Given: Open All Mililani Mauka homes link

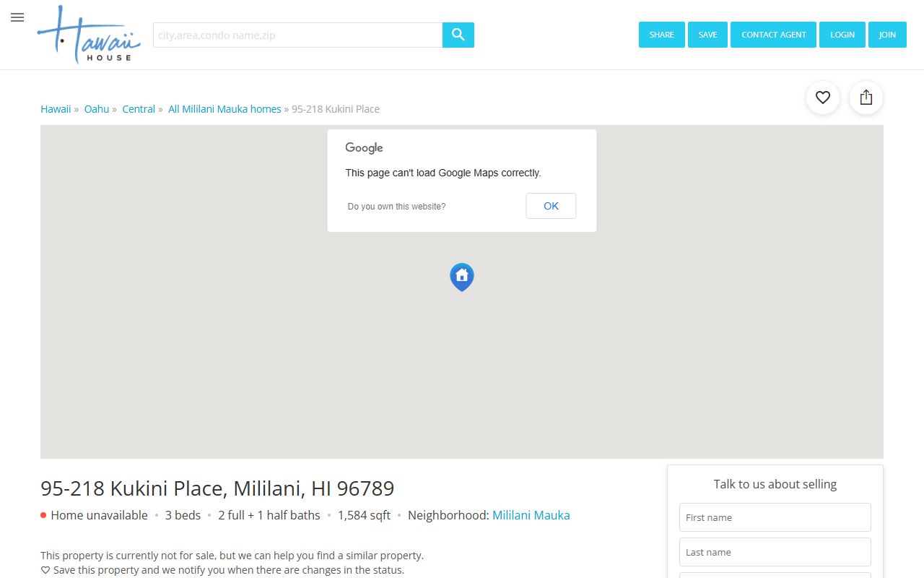Looking at the screenshot, I should coord(225,109).
